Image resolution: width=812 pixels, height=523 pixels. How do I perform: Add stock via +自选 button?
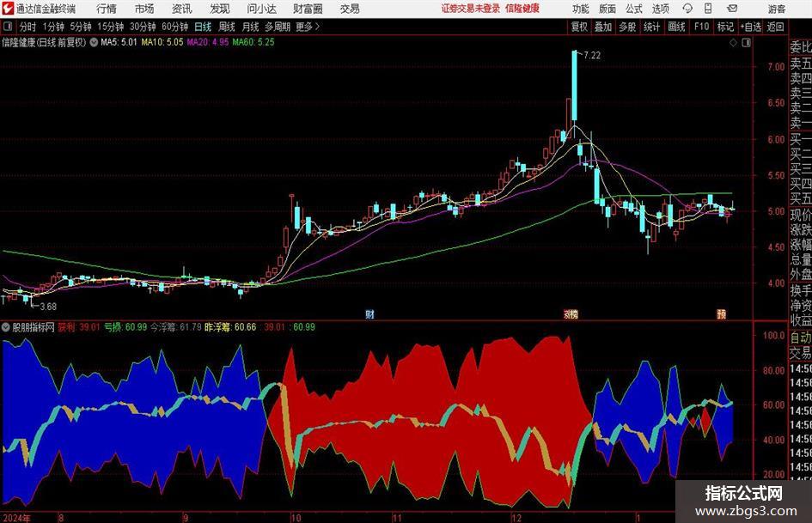[x=751, y=27]
